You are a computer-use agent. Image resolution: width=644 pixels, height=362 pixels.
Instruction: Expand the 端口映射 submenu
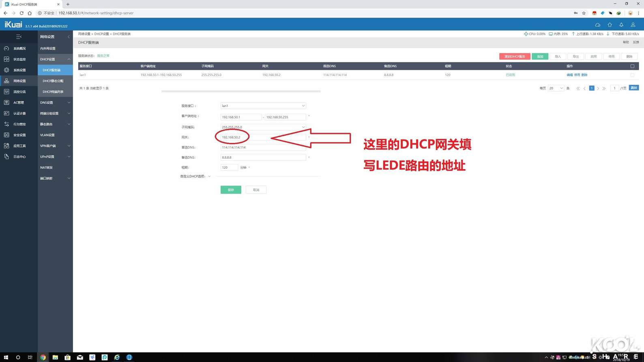point(69,178)
